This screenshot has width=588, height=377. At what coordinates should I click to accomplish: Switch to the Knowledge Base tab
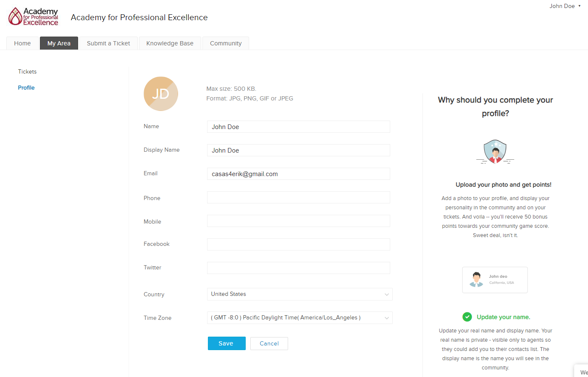170,43
